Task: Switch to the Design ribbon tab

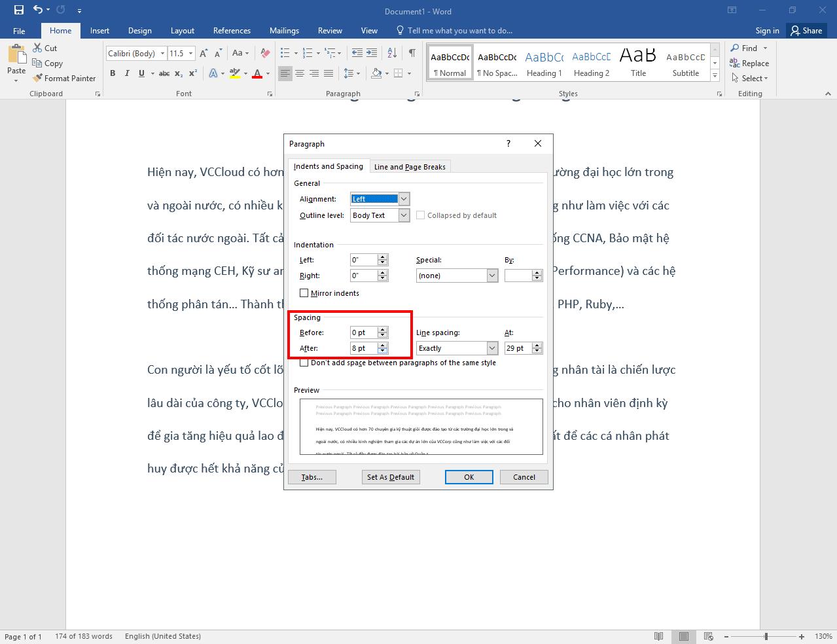Action: (139, 31)
